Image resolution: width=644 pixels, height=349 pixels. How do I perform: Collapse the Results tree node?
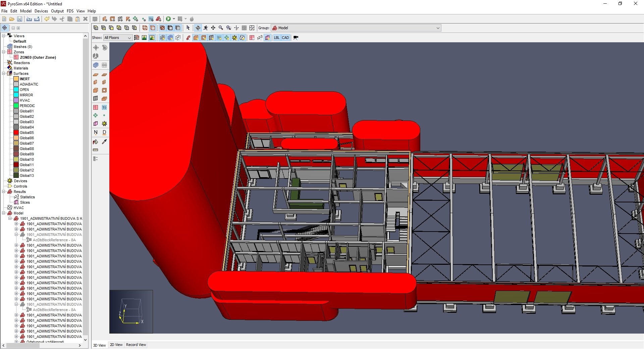point(4,192)
